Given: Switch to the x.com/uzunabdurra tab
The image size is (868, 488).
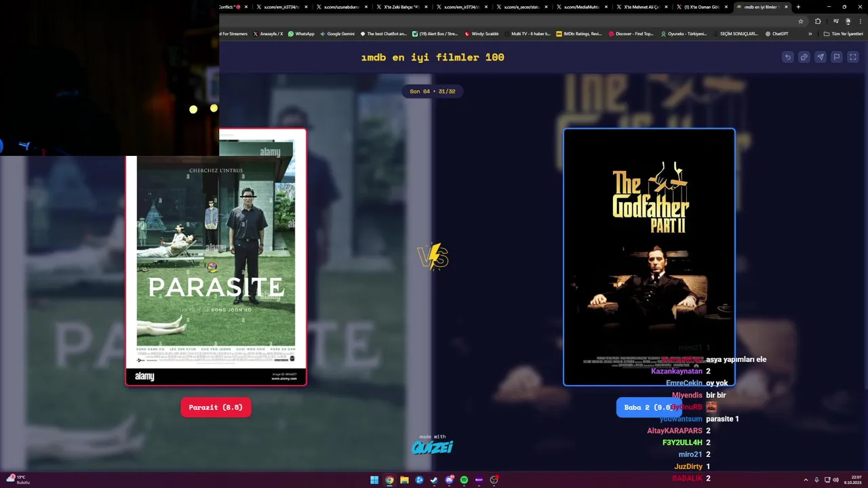Looking at the screenshot, I should coord(342,7).
